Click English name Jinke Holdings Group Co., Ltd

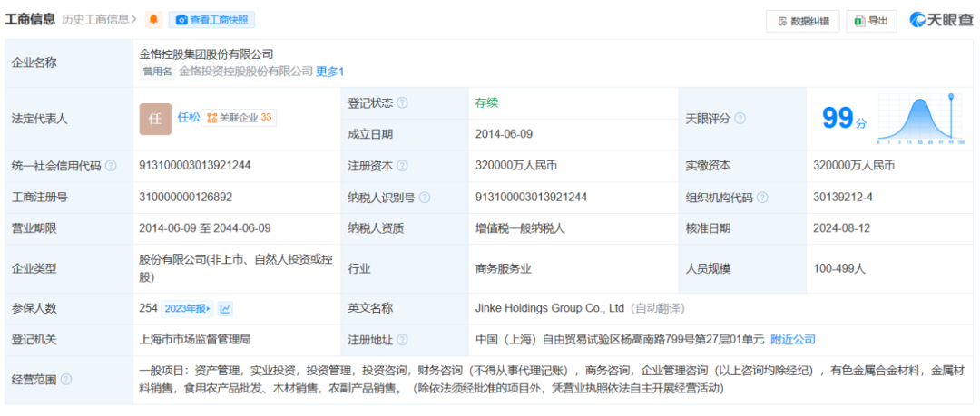click(551, 308)
